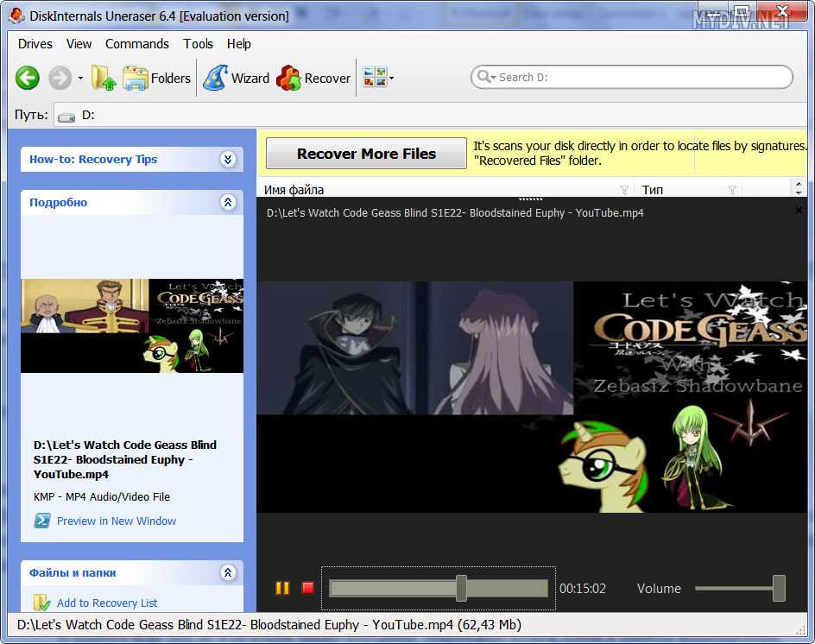This screenshot has height=644, width=815.
Task: Click the view mode thumbnails icon
Action: [x=375, y=78]
